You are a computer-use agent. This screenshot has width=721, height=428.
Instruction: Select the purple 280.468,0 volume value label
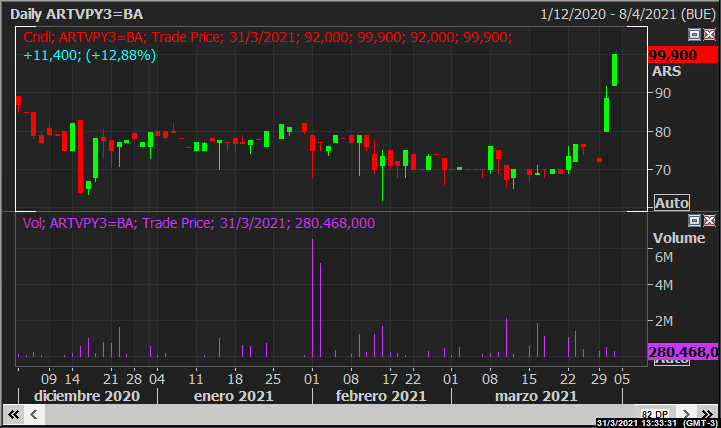[682, 352]
